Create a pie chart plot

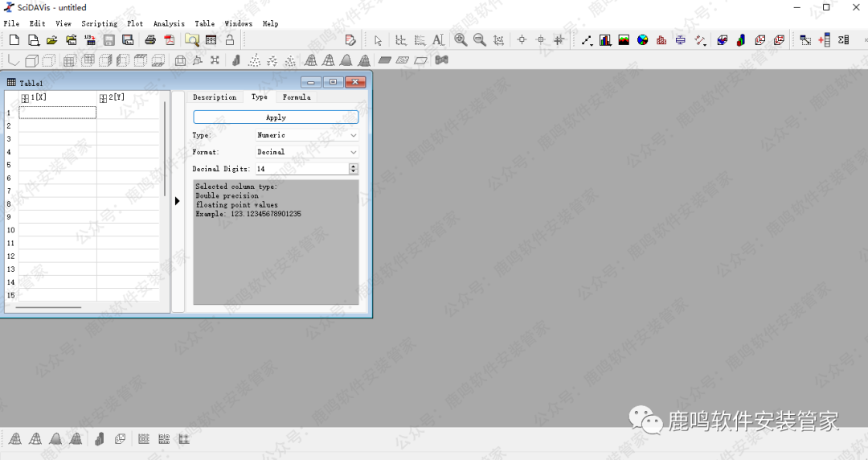[x=643, y=40]
